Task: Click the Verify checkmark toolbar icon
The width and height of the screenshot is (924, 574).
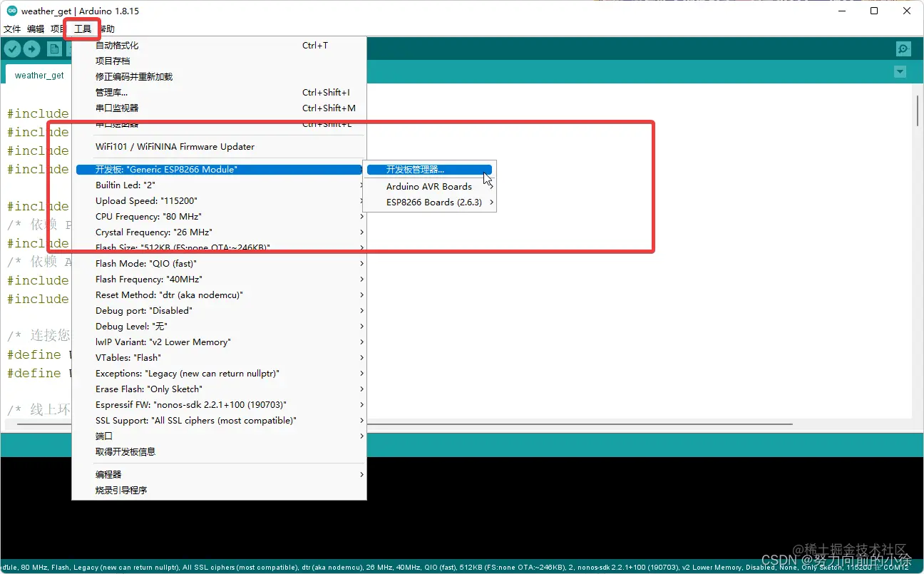Action: pyautogui.click(x=13, y=48)
